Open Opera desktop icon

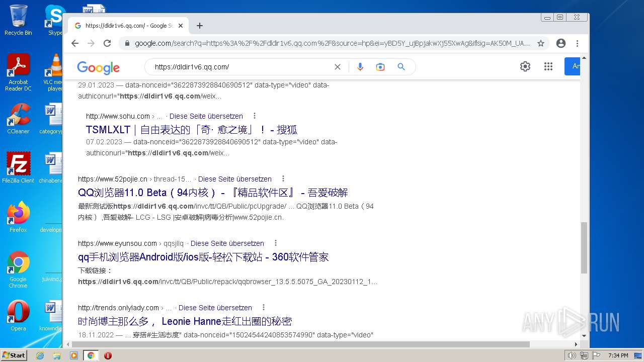(18, 316)
